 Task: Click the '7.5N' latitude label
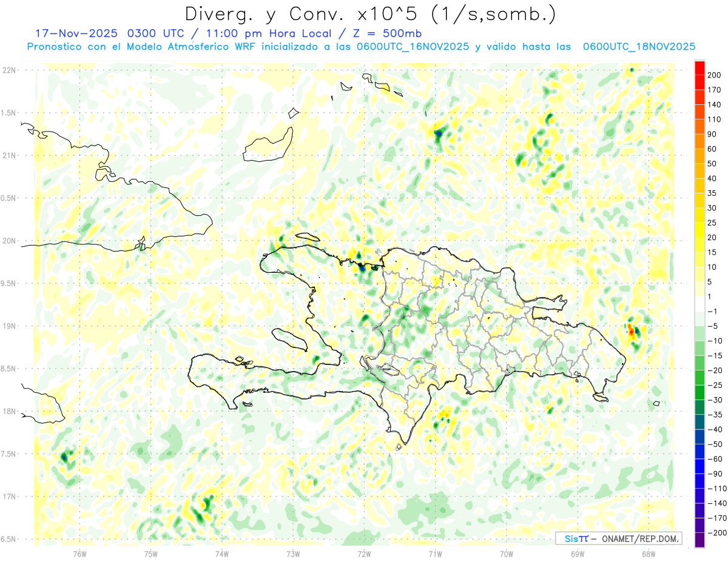[x=9, y=454]
